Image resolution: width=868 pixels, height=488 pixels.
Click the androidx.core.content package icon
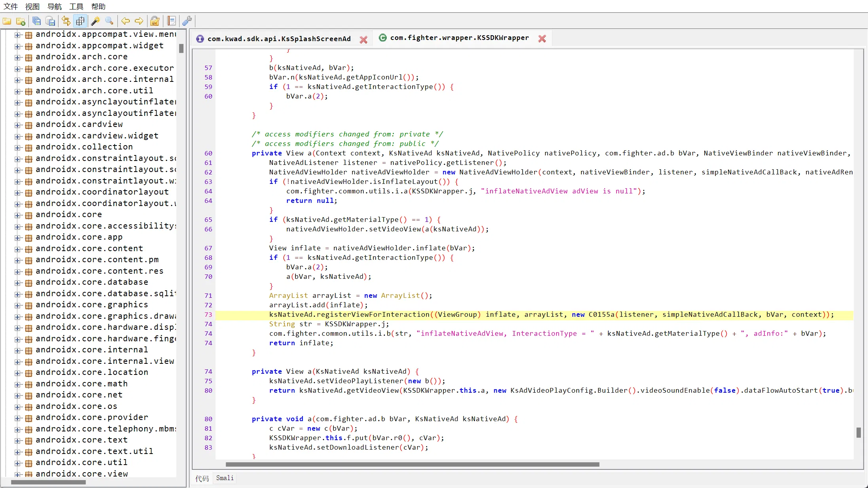[28, 249]
